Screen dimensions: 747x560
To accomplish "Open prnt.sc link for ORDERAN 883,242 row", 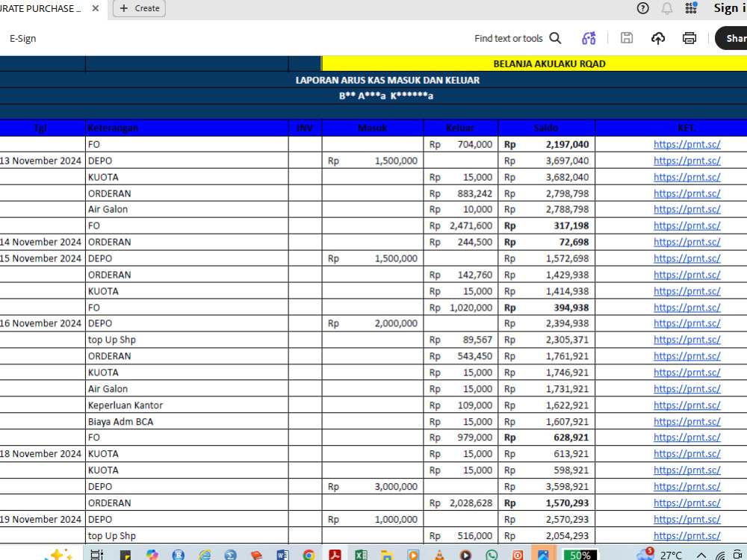I will tap(686, 193).
